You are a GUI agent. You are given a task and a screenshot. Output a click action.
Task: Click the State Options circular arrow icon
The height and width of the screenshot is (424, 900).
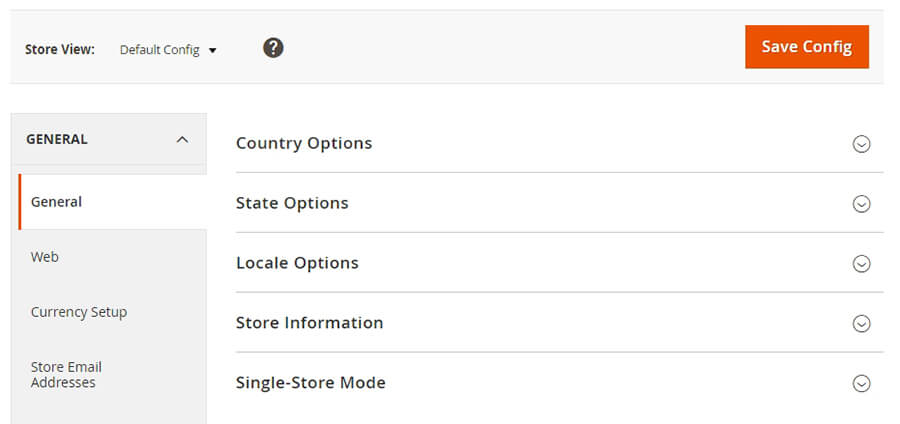861,204
